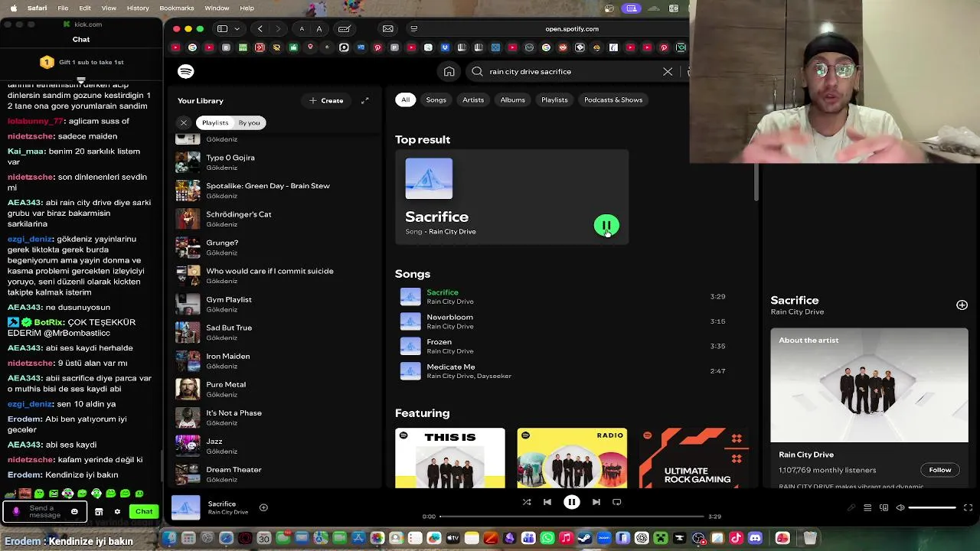The width and height of the screenshot is (980, 551).
Task: Switch to the Playlists search tab
Action: click(554, 99)
